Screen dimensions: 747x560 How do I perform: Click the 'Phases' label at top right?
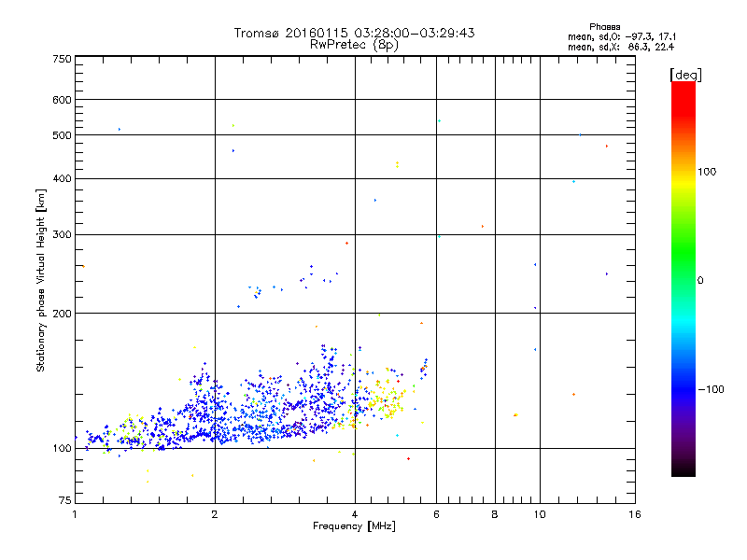[x=604, y=27]
